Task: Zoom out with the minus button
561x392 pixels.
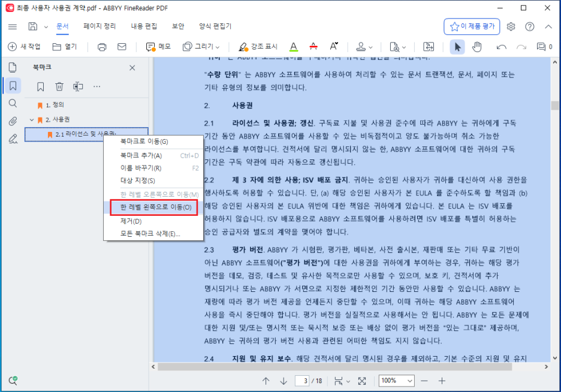Action: (x=424, y=381)
